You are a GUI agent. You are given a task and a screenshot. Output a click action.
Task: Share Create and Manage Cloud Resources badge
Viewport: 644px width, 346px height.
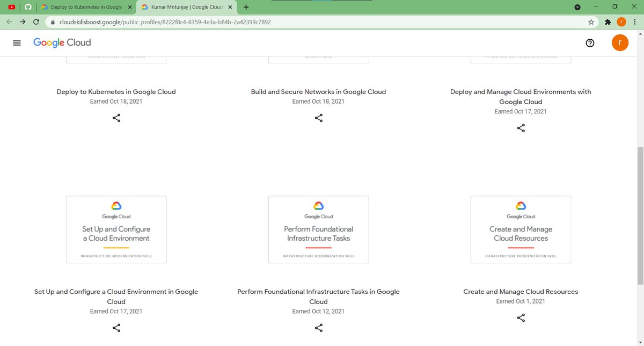pyautogui.click(x=521, y=318)
